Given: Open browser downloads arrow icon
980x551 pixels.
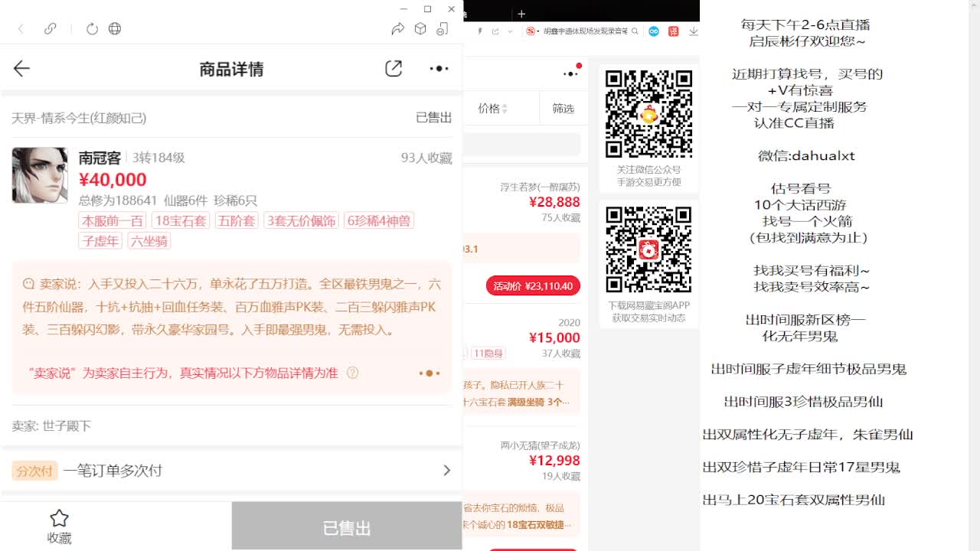Looking at the screenshot, I should click(693, 31).
